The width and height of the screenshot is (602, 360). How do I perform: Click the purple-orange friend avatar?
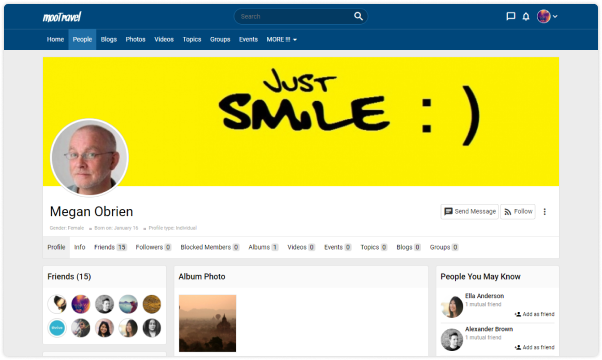click(x=81, y=304)
